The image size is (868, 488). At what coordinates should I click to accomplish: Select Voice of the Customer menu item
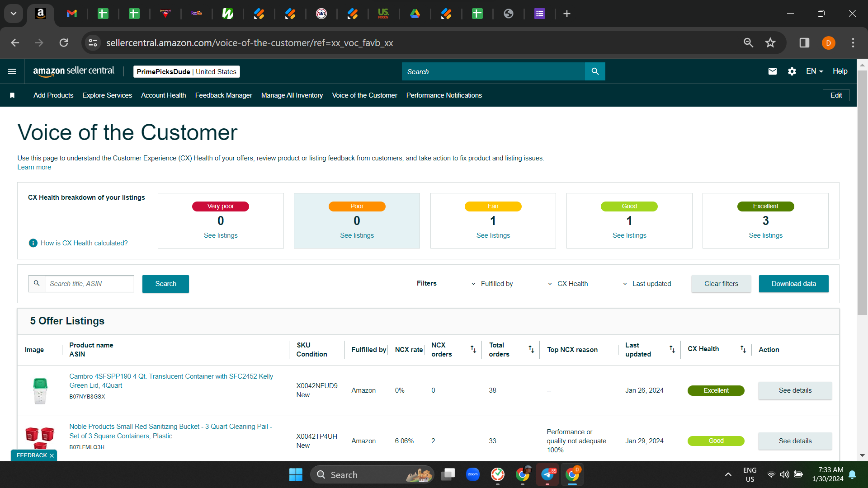(x=365, y=95)
